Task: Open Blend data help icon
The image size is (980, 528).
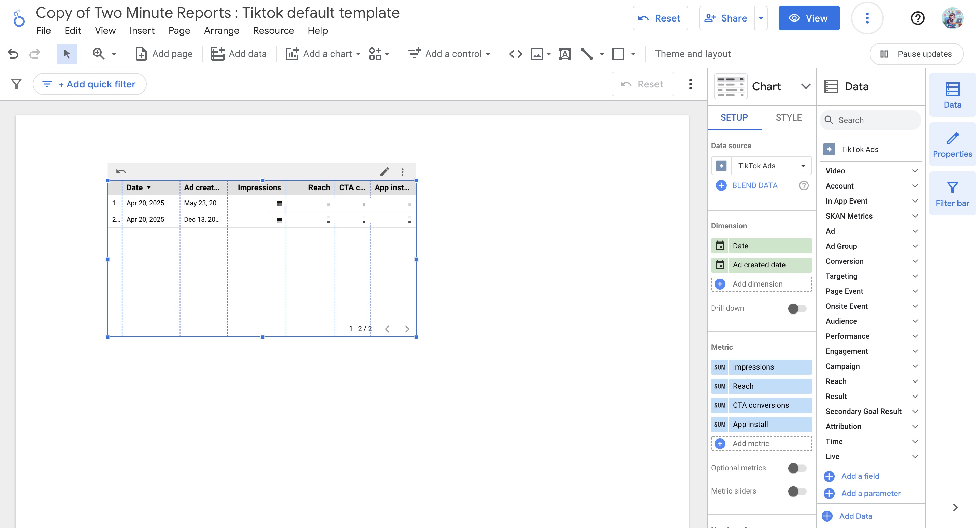Action: coord(804,185)
